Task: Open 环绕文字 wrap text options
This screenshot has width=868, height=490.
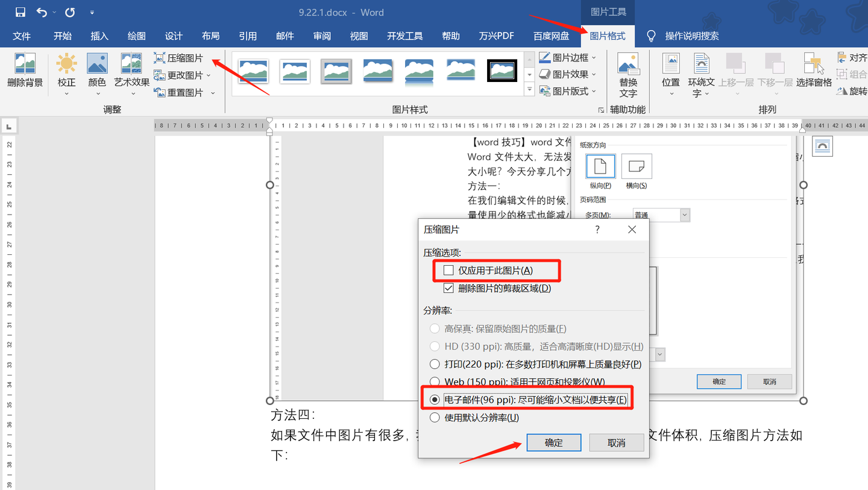Action: coord(702,75)
